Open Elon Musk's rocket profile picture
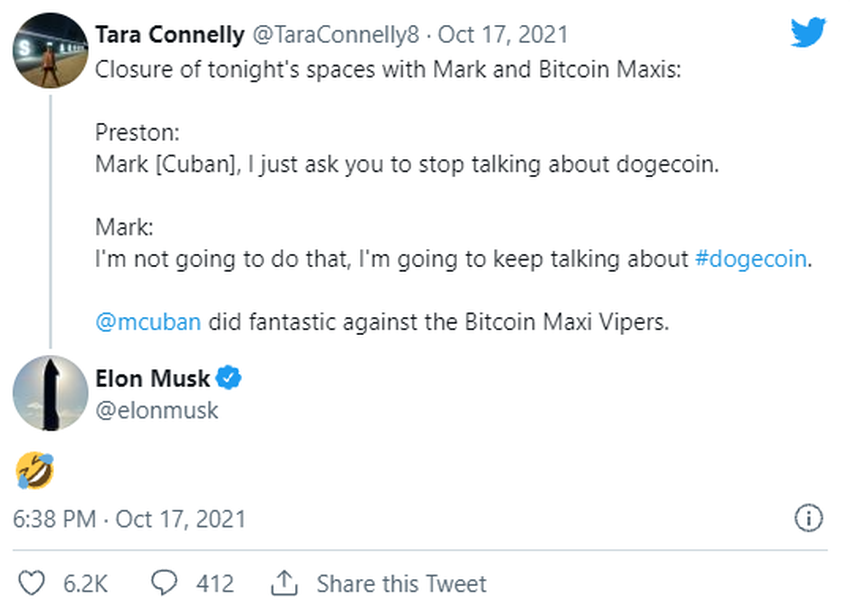The image size is (850, 611). [50, 393]
